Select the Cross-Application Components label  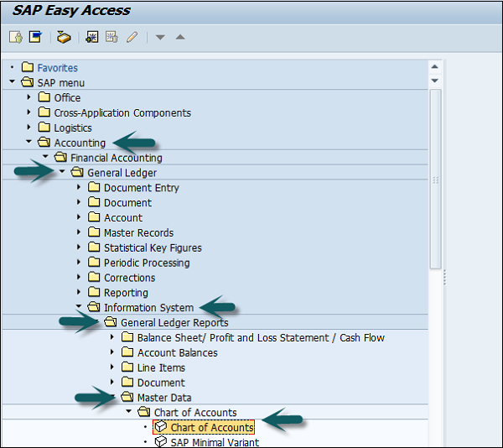[x=122, y=113]
